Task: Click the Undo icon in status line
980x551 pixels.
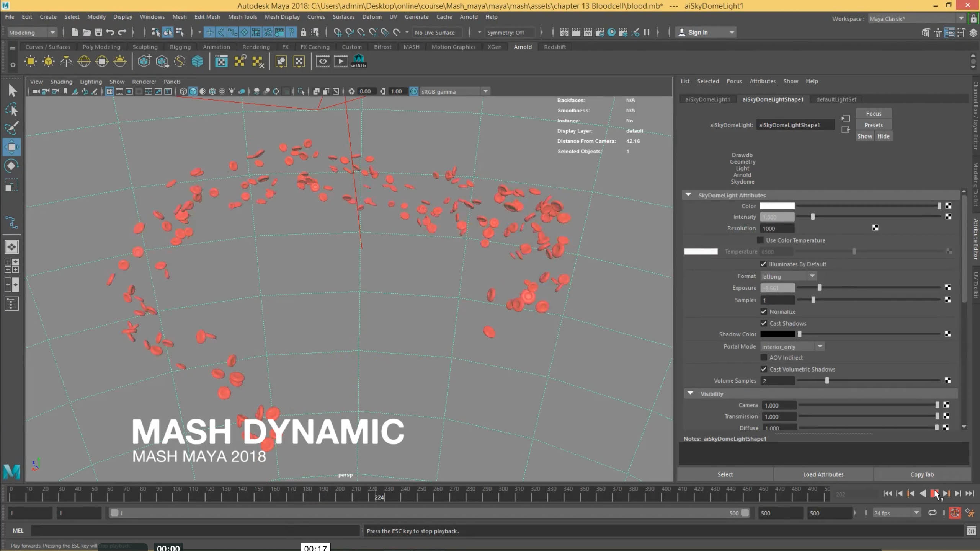Action: (x=110, y=33)
